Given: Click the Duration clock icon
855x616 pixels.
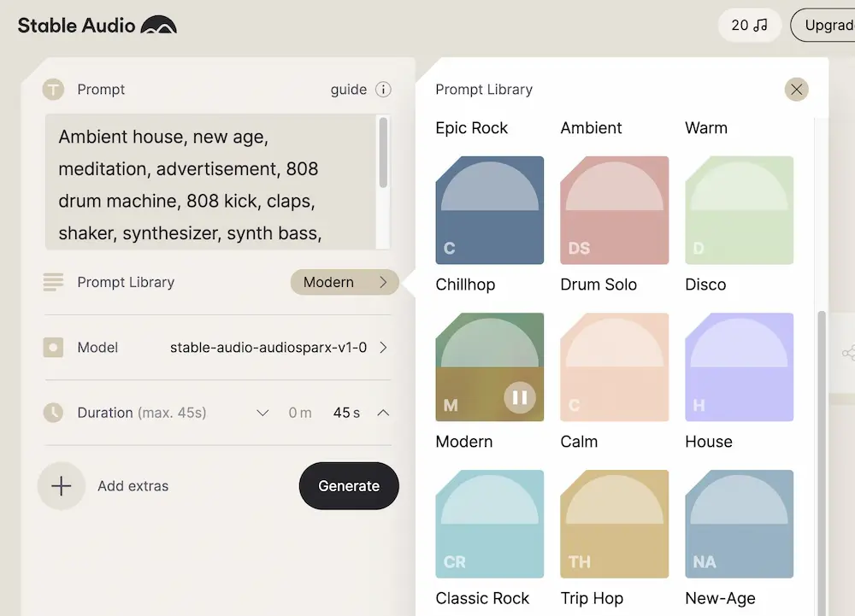Looking at the screenshot, I should 53,413.
